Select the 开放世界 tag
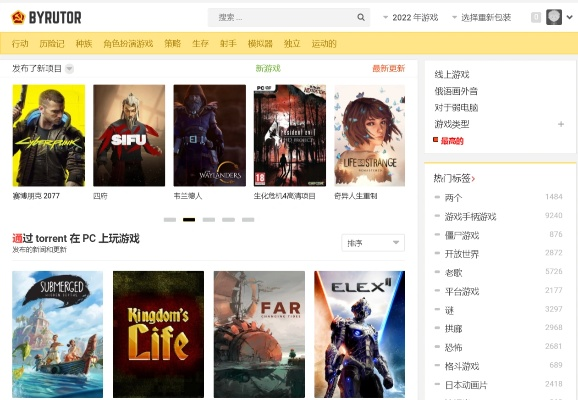578x400 pixels. point(462,254)
